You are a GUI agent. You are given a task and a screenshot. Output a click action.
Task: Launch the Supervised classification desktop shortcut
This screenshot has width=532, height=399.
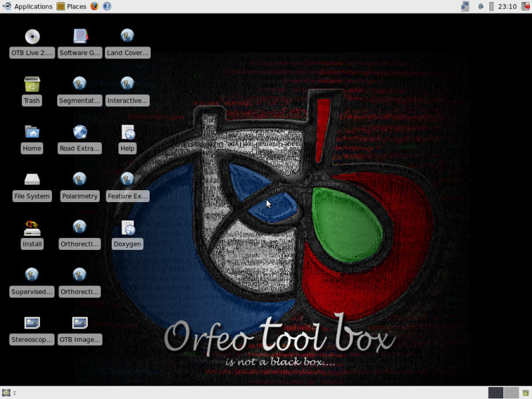32,276
